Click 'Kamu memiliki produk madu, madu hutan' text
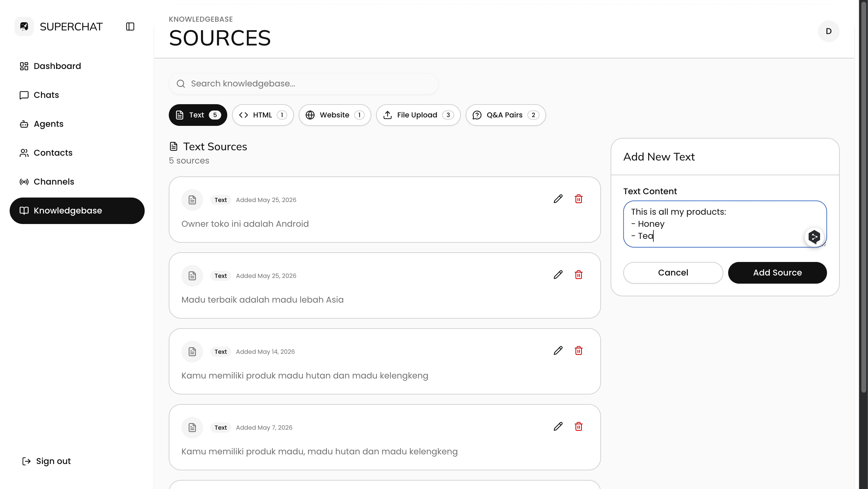This screenshot has width=868, height=489. click(319, 452)
